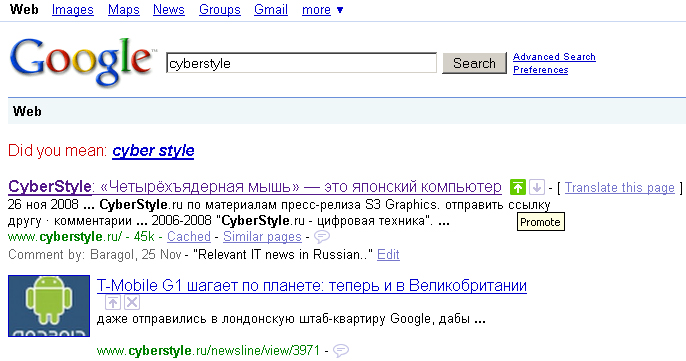
Task: Click the www.cyberstyle.ru/newsline/view/3971 URL text
Action: click(208, 350)
